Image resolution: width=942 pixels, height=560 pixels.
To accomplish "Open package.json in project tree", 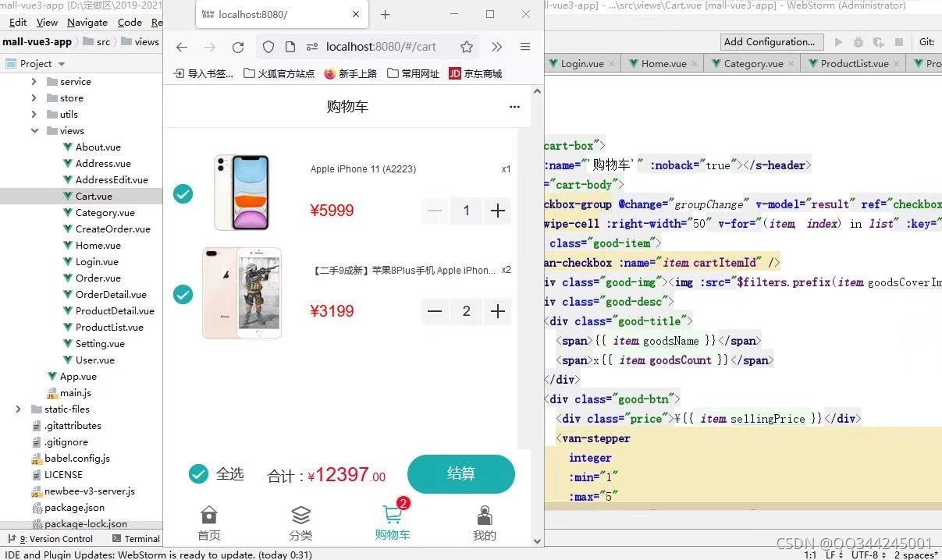I will point(74,507).
